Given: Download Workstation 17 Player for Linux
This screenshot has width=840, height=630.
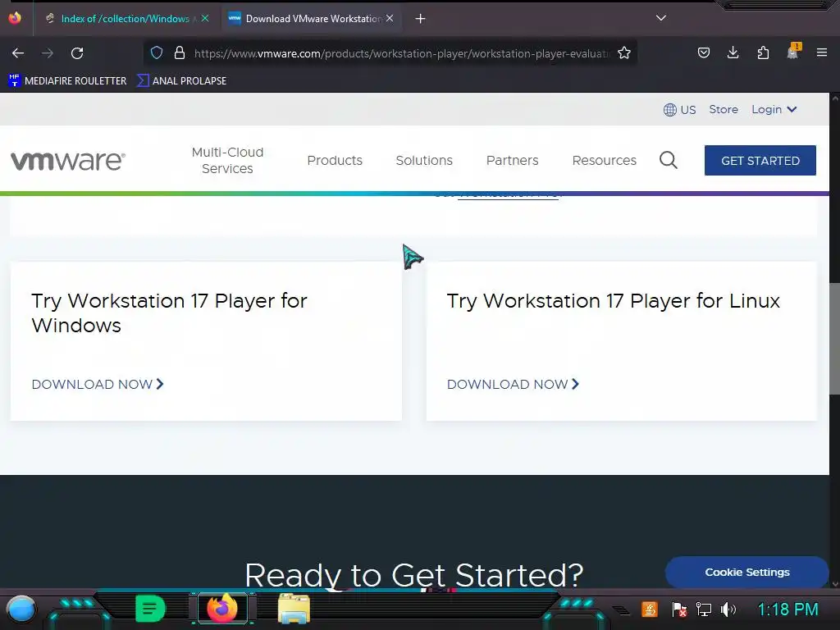Looking at the screenshot, I should click(x=514, y=384).
